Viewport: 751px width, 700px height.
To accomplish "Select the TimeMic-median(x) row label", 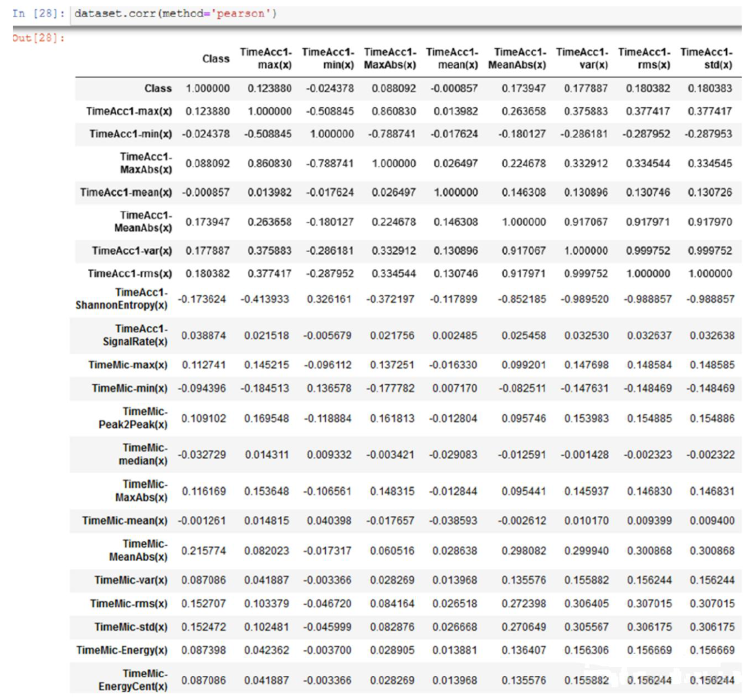I will click(x=143, y=454).
